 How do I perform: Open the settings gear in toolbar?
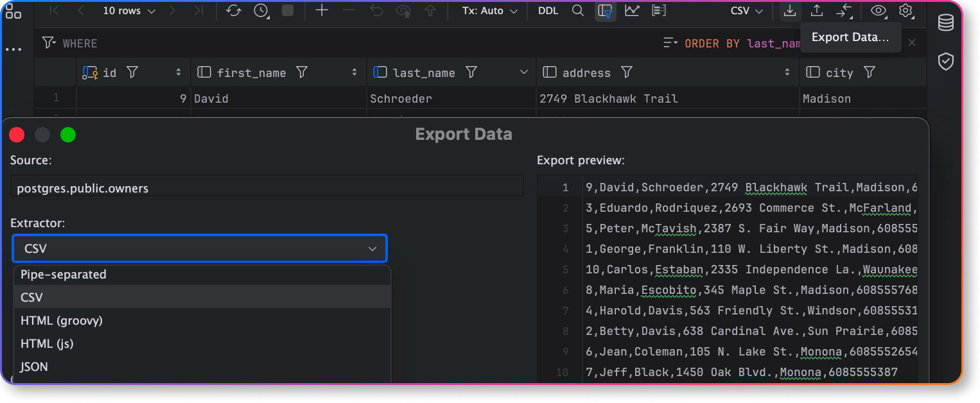click(906, 11)
